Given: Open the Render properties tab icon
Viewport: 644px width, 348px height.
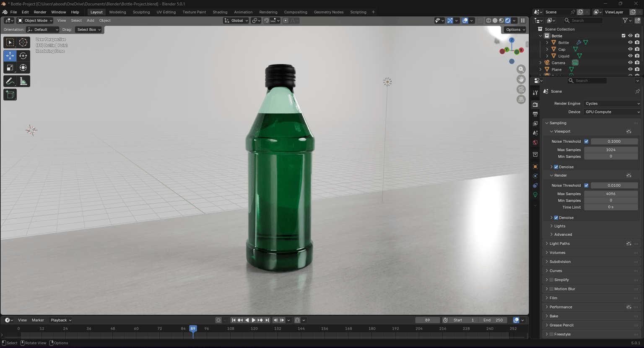Looking at the screenshot, I should click(535, 105).
